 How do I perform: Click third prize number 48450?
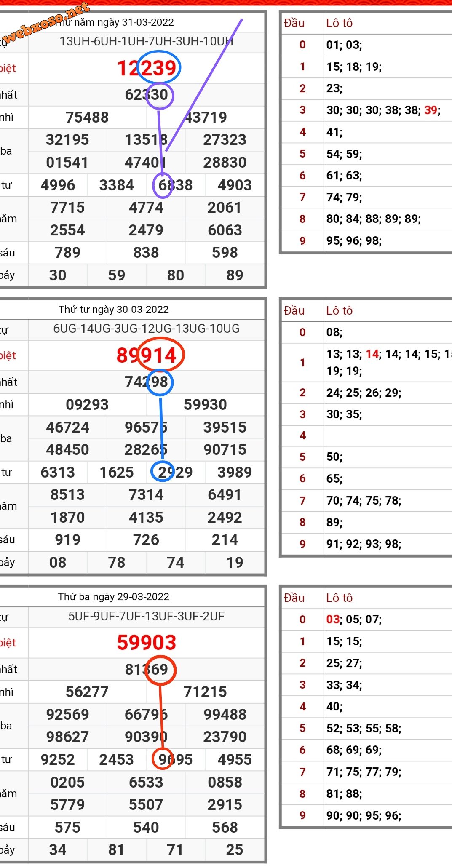[67, 449]
